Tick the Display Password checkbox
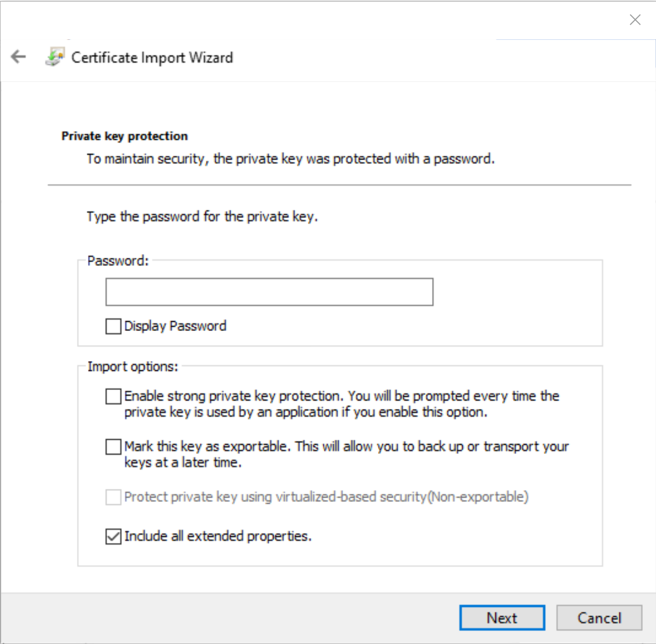This screenshot has height=644, width=656. (113, 326)
